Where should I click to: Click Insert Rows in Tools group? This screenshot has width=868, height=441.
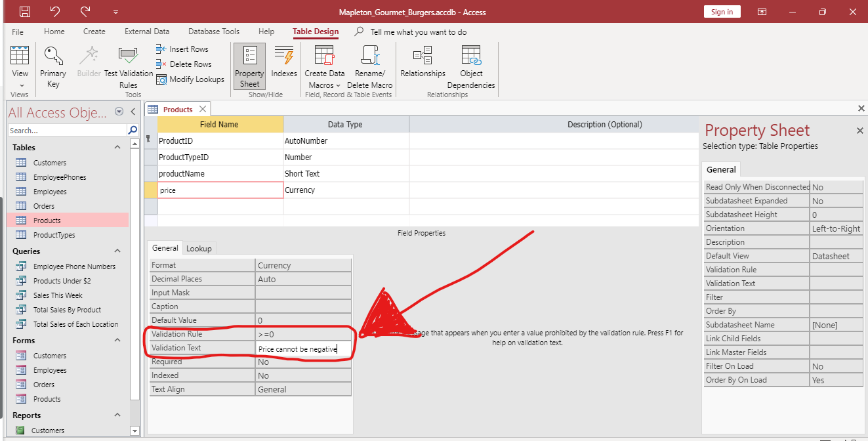click(x=182, y=49)
